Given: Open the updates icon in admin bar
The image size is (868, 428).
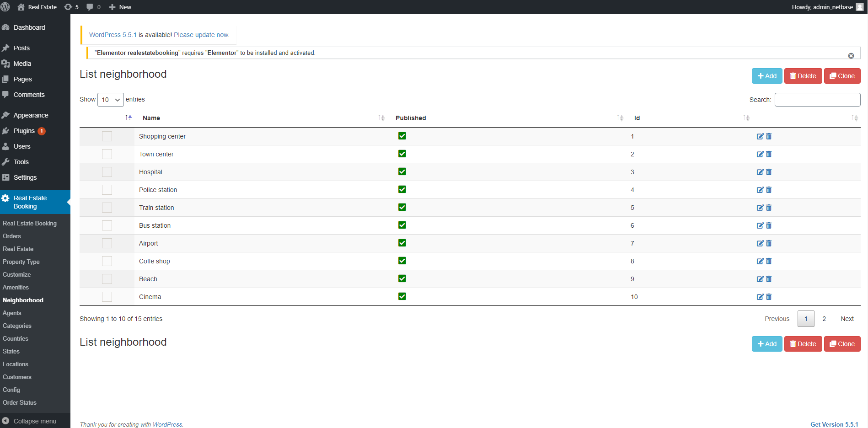Looking at the screenshot, I should click(x=71, y=7).
